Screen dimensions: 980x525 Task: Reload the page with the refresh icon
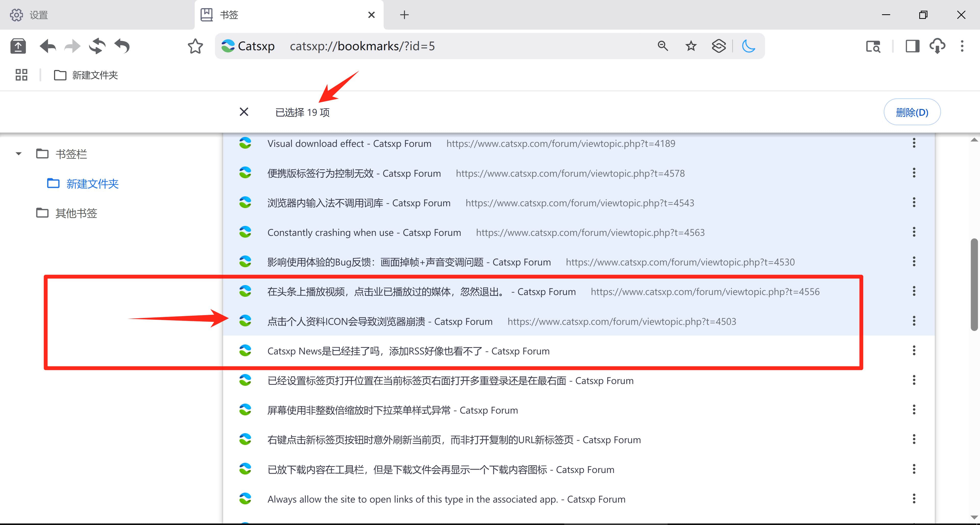point(97,46)
